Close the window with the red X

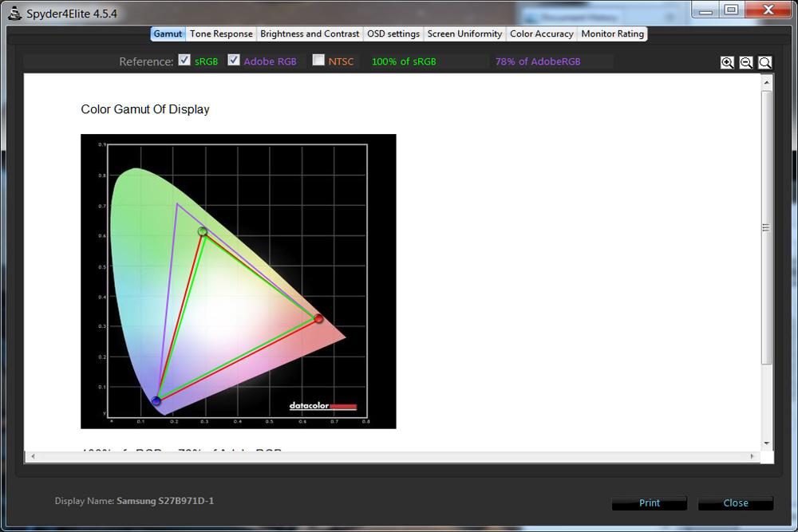768,10
